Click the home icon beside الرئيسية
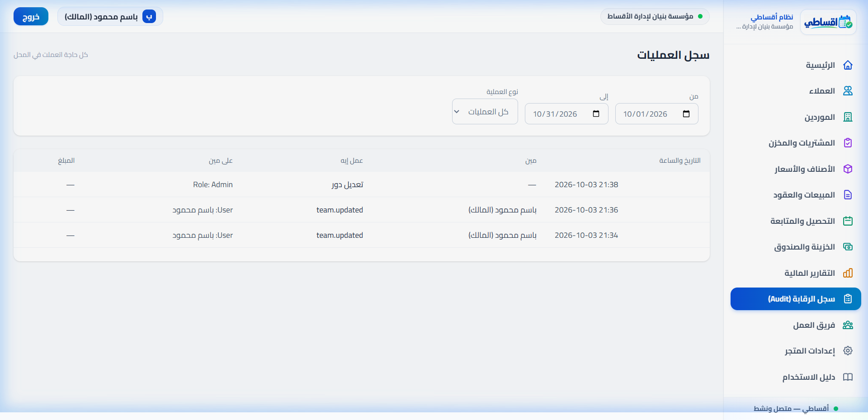The height and width of the screenshot is (420, 868). (x=848, y=65)
